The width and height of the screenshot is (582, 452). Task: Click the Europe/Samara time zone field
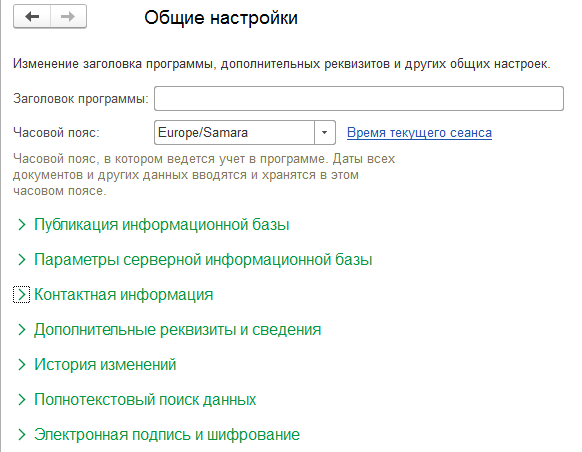234,132
